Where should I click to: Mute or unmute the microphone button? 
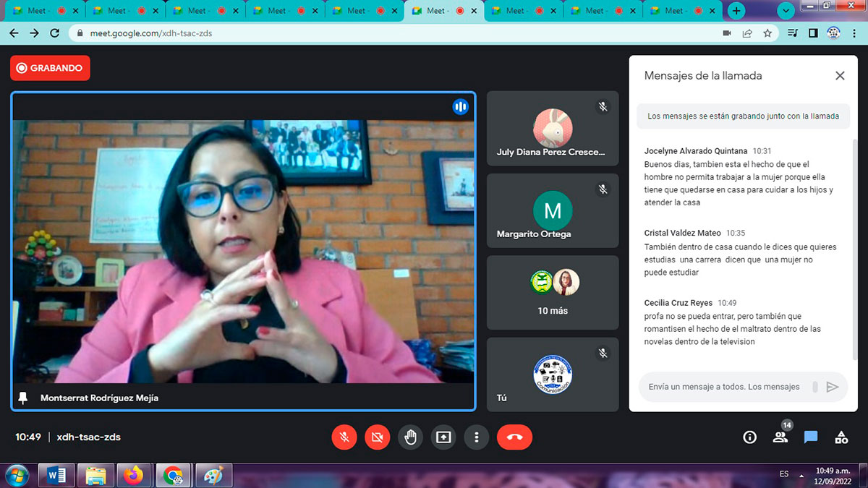coord(344,437)
